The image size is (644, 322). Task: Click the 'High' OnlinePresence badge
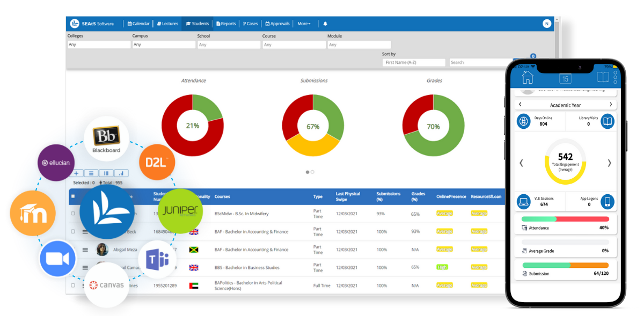click(442, 267)
